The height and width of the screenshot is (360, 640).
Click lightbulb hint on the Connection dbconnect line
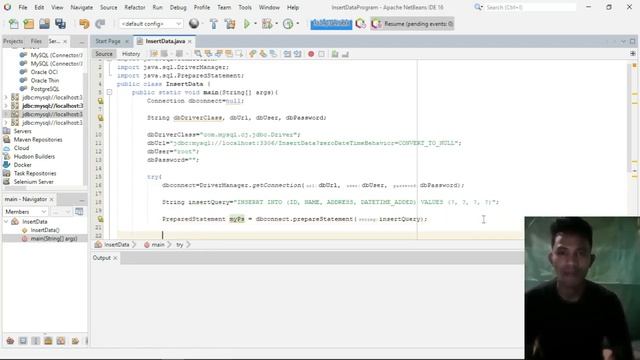point(100,101)
